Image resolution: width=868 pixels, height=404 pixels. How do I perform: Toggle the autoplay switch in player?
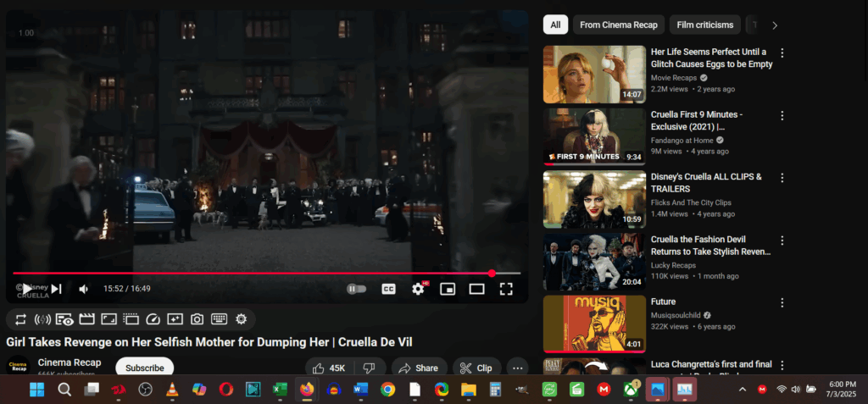tap(357, 289)
